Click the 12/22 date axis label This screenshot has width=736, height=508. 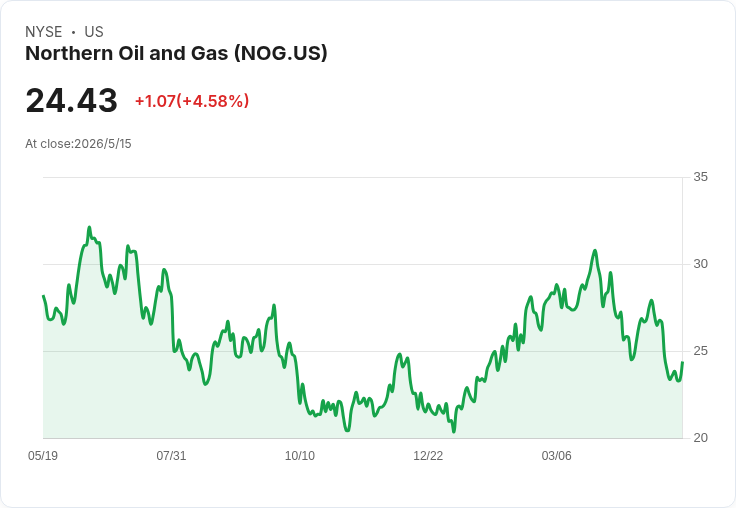[428, 455]
